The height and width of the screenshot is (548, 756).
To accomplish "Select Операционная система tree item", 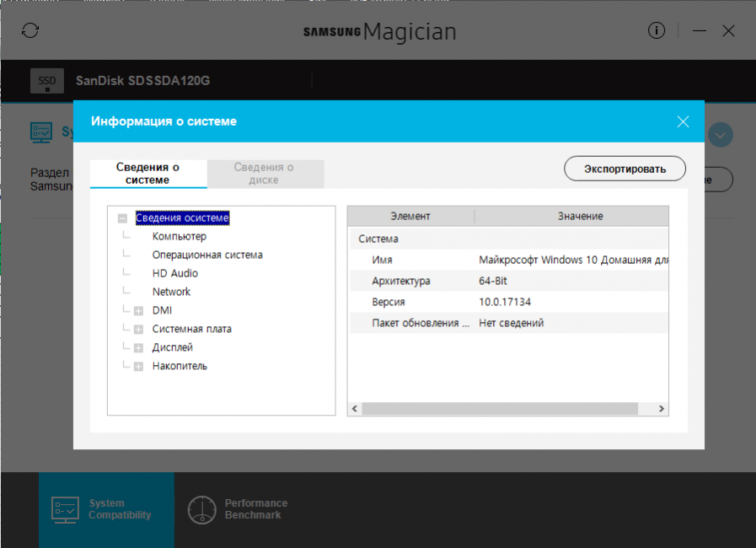I will [x=207, y=255].
